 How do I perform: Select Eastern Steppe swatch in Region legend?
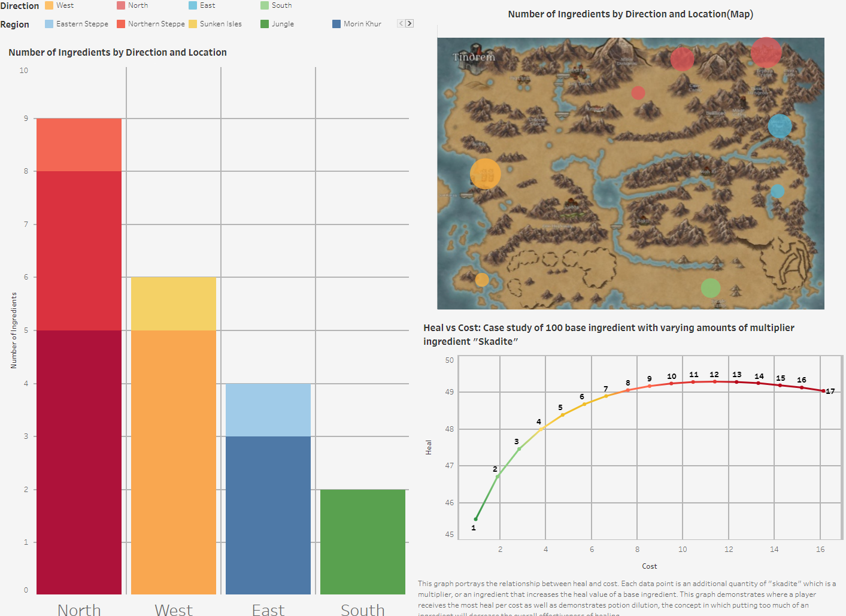49,24
